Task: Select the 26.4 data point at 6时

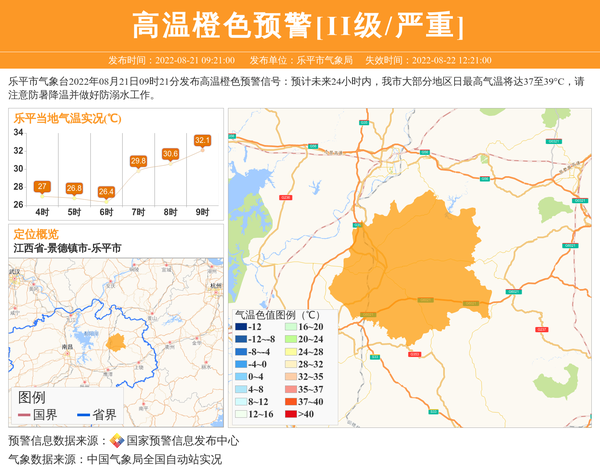Action: click(106, 191)
